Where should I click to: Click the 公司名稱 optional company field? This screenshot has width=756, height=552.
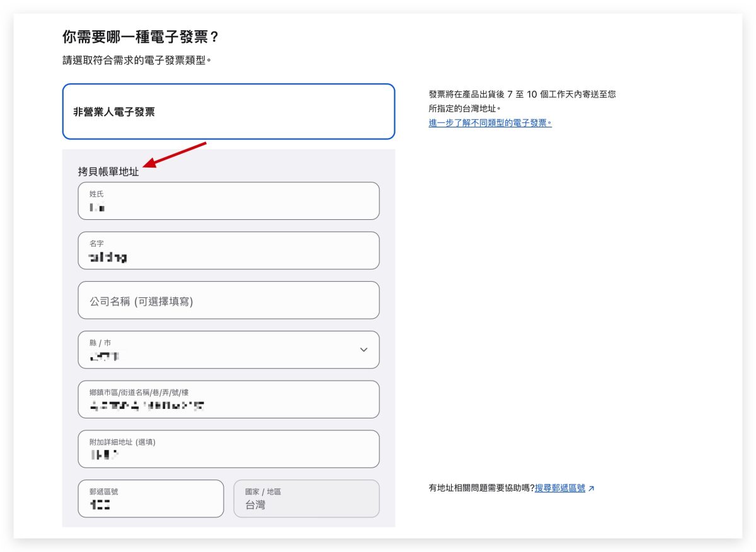(228, 300)
